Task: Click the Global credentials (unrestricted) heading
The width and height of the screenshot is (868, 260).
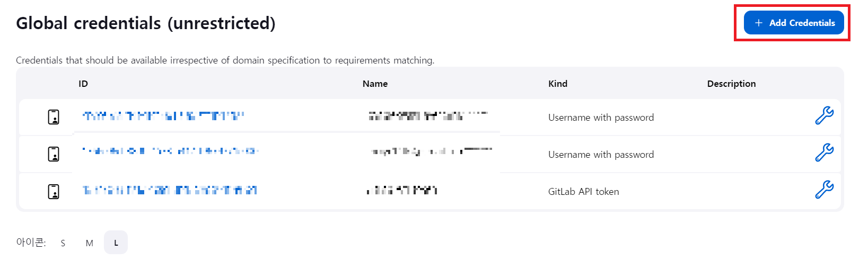Action: (x=146, y=23)
